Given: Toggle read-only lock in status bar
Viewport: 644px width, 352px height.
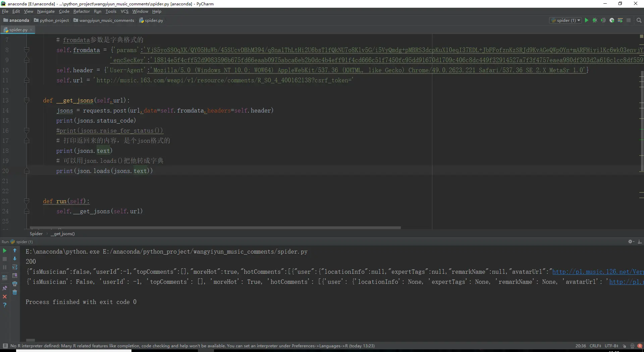Looking at the screenshot, I should coord(624,346).
